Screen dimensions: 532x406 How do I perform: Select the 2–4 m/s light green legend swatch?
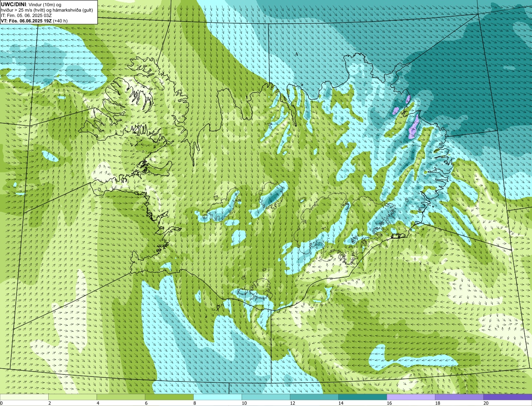coord(72,397)
